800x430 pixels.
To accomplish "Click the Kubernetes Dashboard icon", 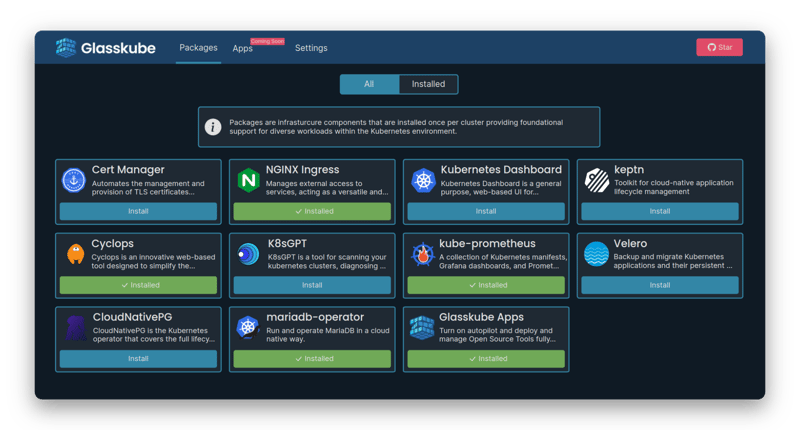I will 422,180.
